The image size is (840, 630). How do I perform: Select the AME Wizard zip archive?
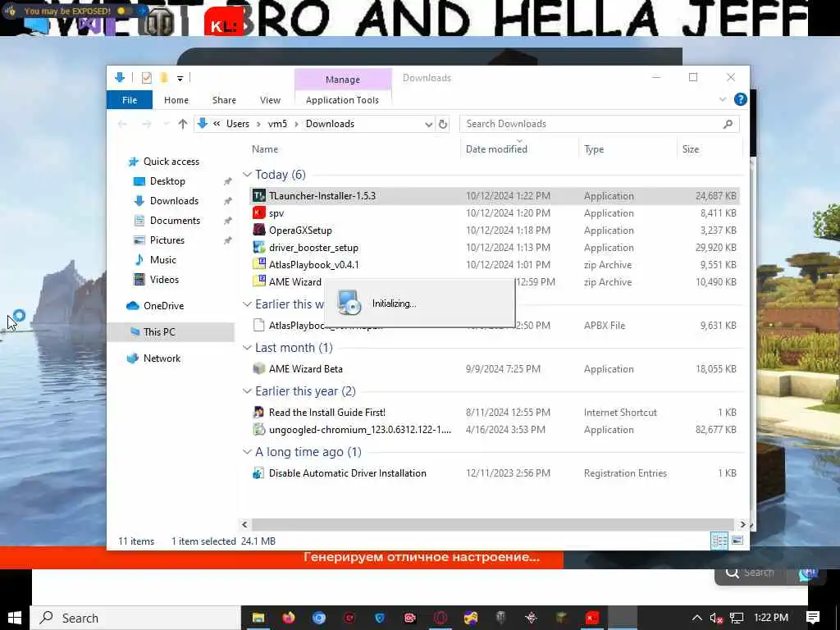pyautogui.click(x=287, y=282)
